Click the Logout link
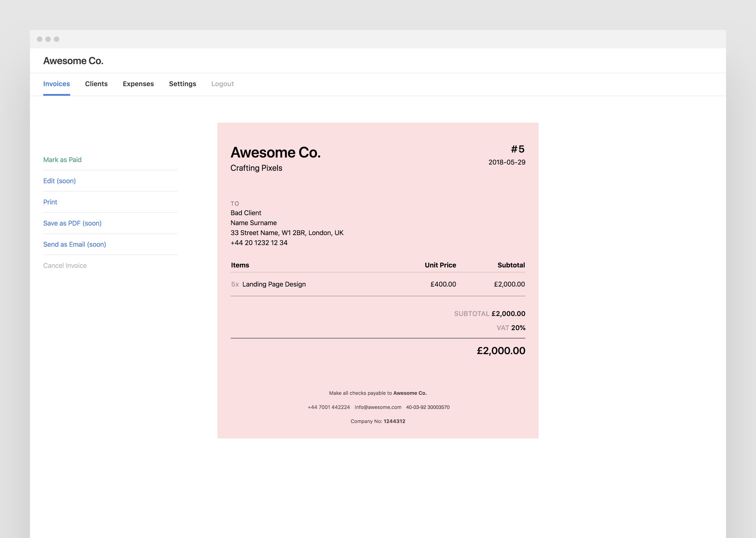This screenshot has height=538, width=756. point(222,84)
